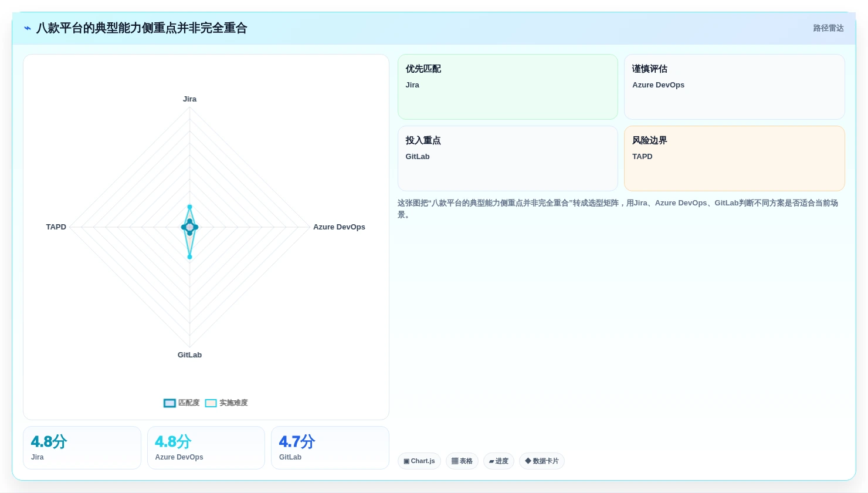The image size is (868, 493).
Task: Click the 路径雷达 label in the header
Action: click(x=828, y=28)
